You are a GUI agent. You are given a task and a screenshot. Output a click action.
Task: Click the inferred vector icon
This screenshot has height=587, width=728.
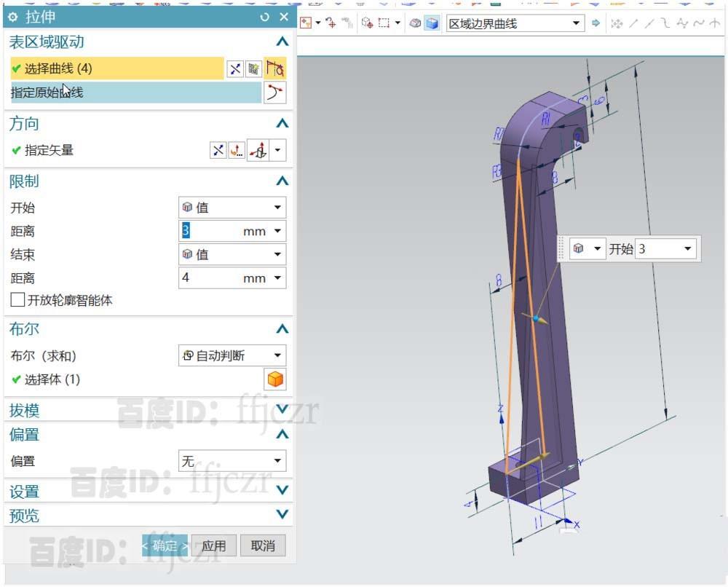click(x=258, y=151)
